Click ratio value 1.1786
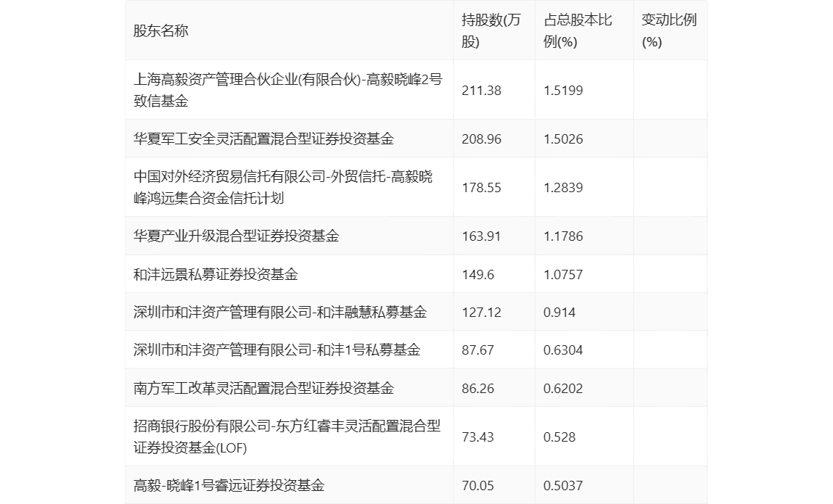 click(563, 236)
